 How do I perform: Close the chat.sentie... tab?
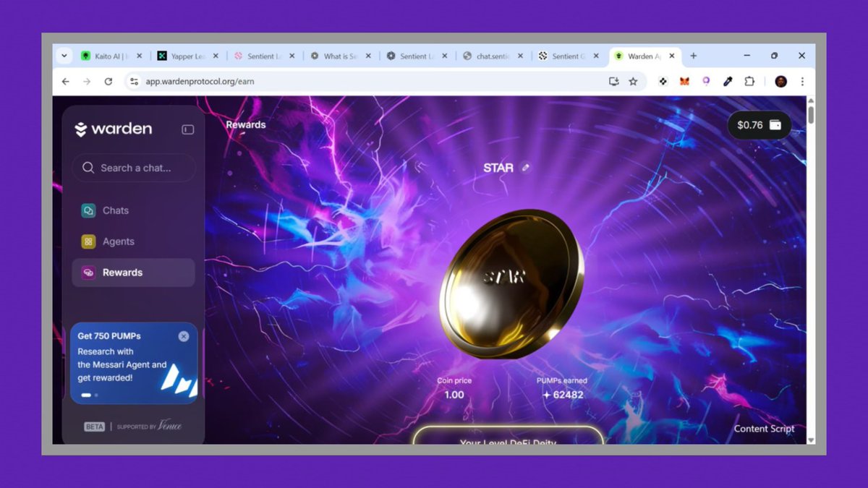tap(521, 56)
